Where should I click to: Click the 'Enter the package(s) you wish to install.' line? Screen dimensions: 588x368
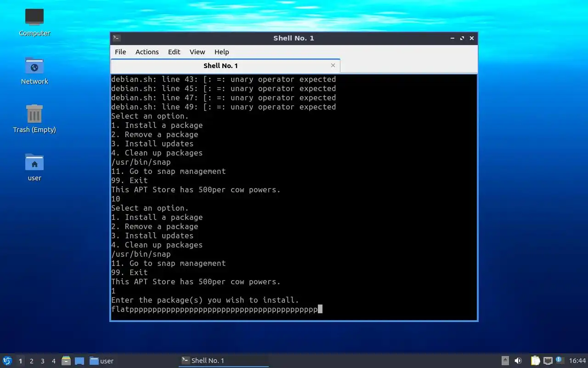(x=205, y=300)
